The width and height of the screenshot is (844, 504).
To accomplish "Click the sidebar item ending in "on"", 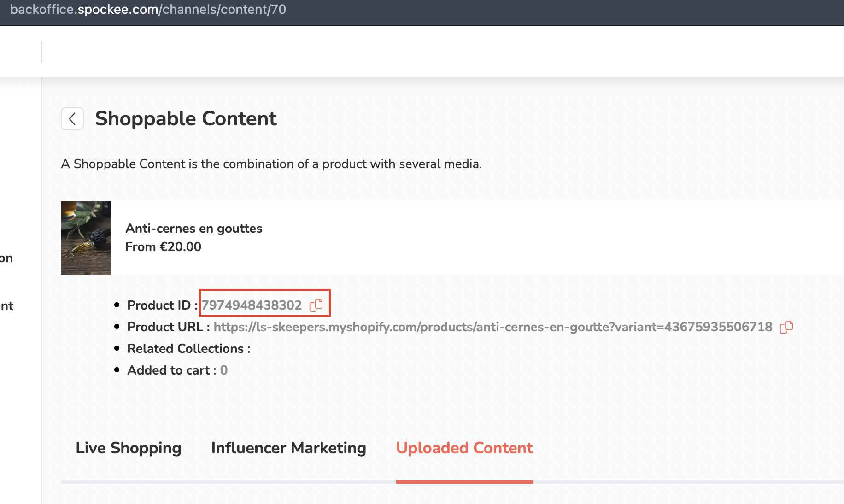I will click(6, 258).
